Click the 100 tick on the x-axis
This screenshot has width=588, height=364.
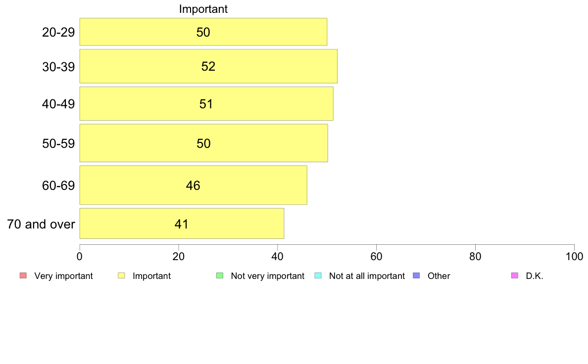pos(575,256)
